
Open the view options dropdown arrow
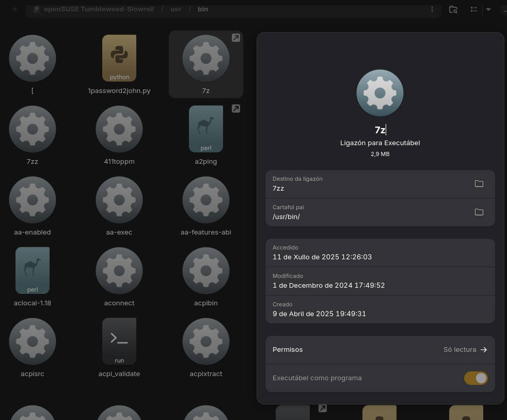click(488, 9)
